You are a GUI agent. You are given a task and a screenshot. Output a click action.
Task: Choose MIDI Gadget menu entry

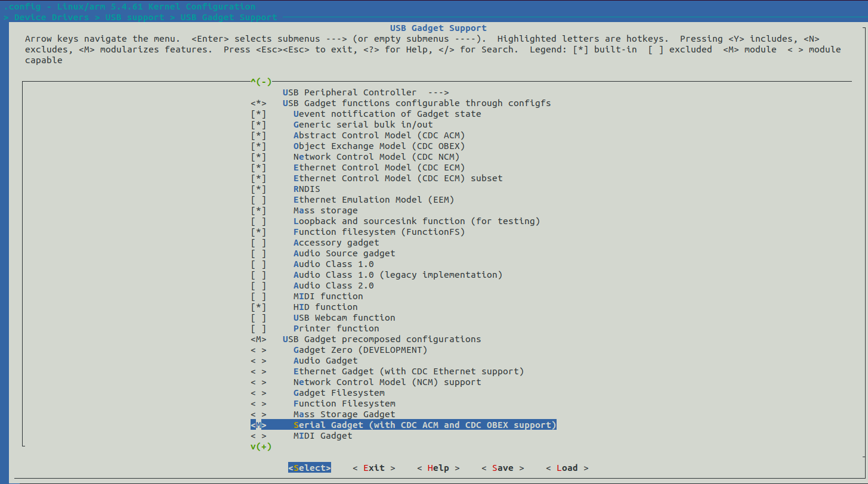click(x=322, y=436)
